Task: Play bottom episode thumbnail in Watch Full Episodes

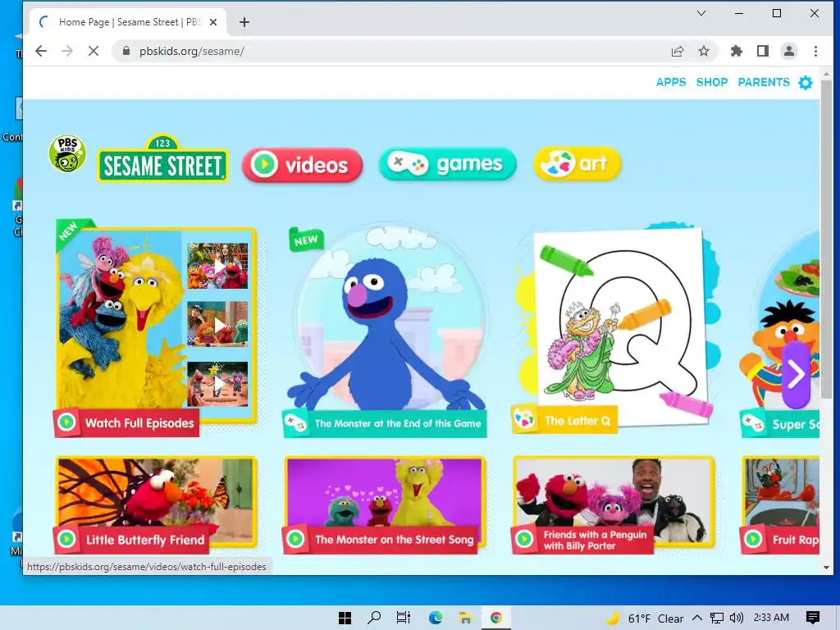Action: point(217,384)
